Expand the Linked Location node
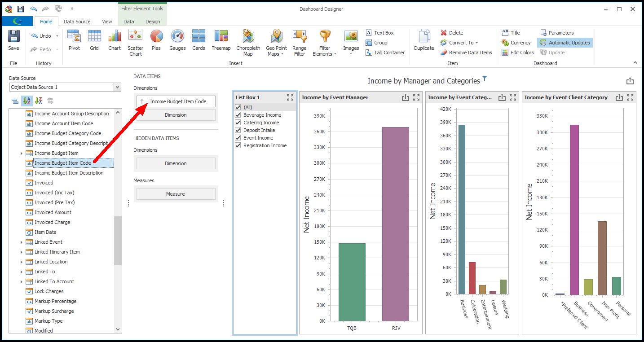Viewport: 644px width, 342px height. [21, 262]
